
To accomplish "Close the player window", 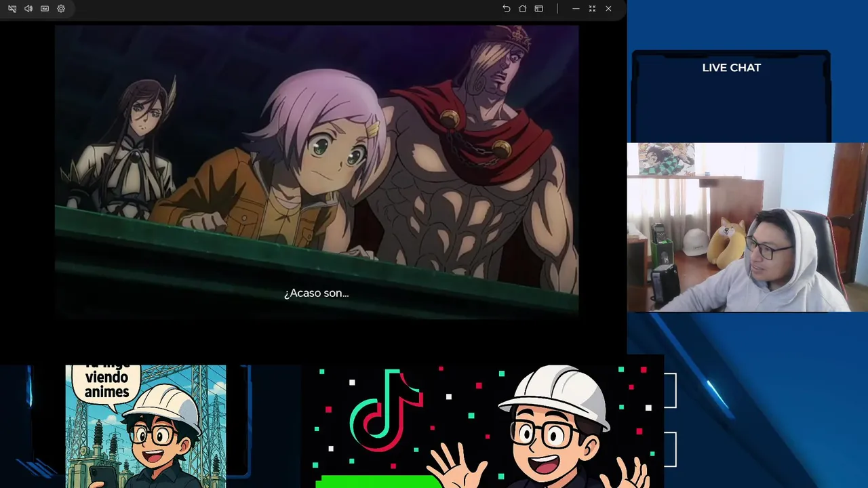I will coord(608,9).
